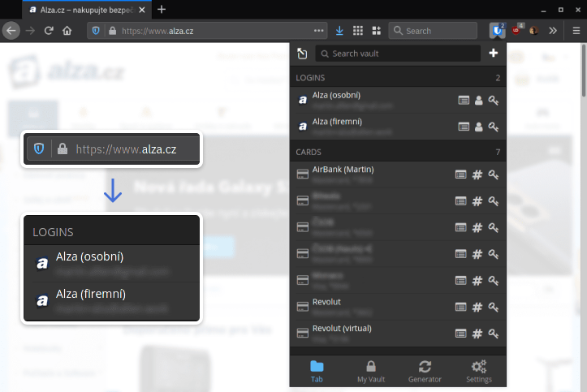Copy security code for Revolut (virtual)
Image resolution: width=587 pixels, height=392 pixels.
493,334
